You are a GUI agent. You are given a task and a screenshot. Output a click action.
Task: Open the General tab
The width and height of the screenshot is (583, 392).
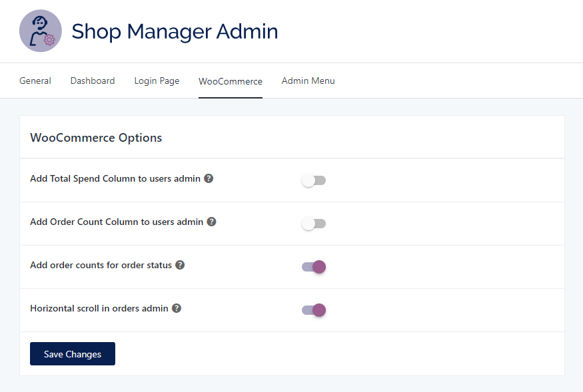point(35,81)
